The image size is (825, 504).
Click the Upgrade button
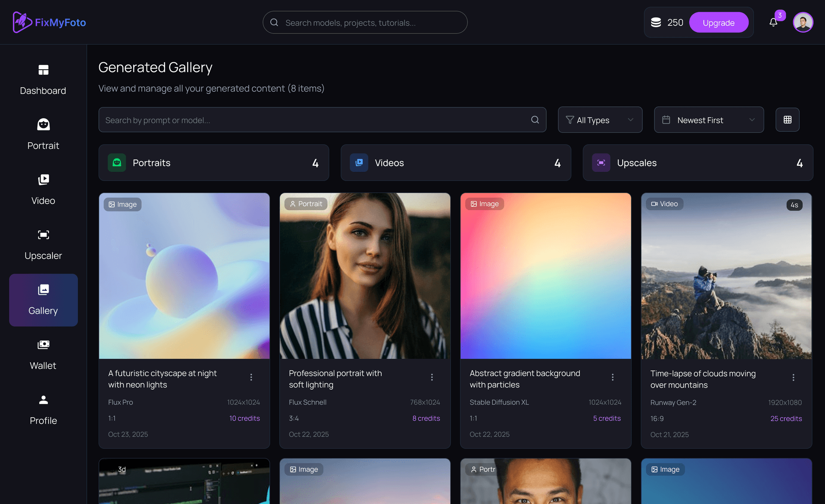pos(718,23)
